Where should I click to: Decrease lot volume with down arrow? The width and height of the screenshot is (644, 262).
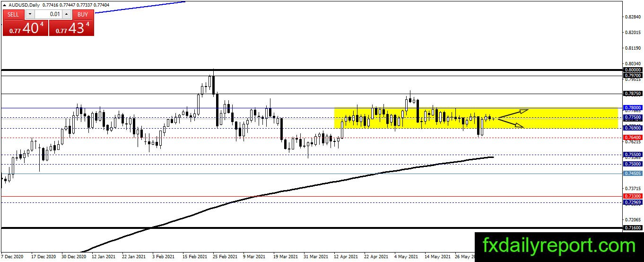tap(29, 14)
